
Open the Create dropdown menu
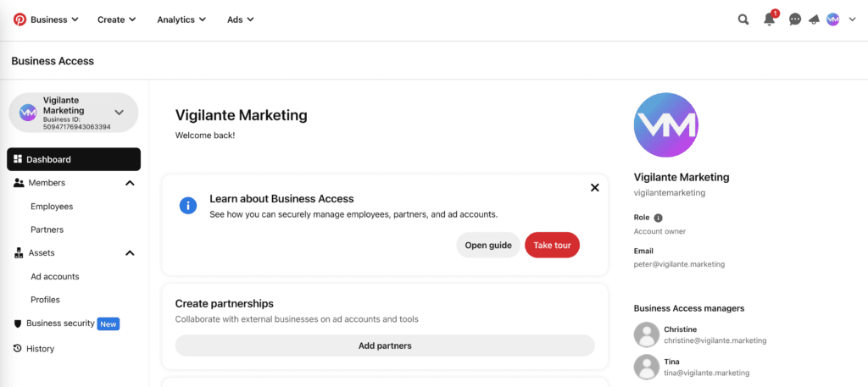(x=117, y=19)
